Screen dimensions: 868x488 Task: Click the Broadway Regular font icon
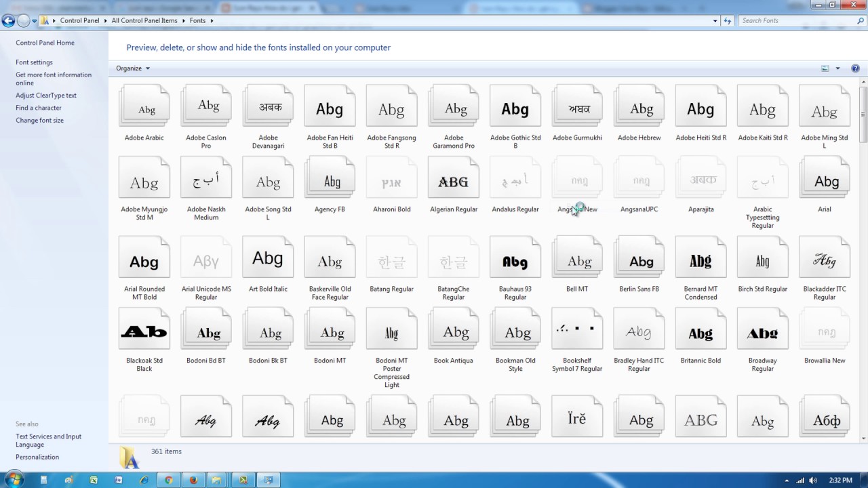click(763, 330)
